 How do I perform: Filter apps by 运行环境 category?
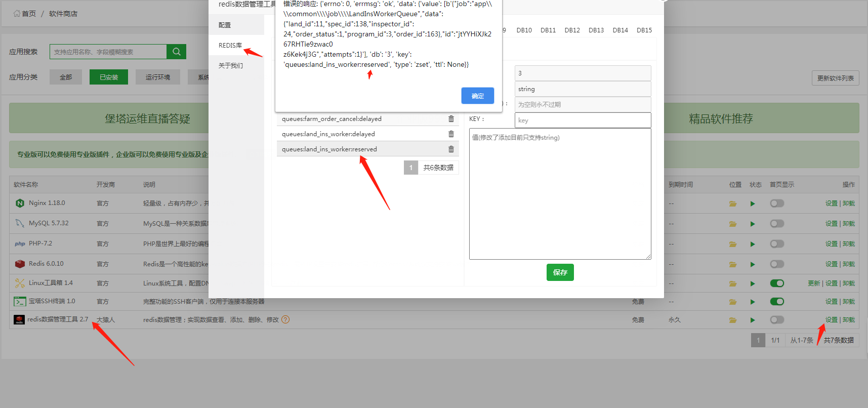coord(158,77)
